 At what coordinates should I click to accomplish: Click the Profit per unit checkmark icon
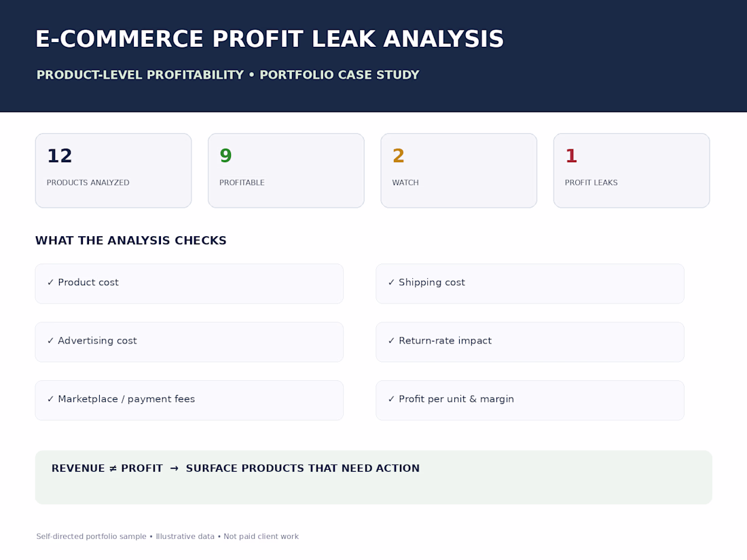391,399
